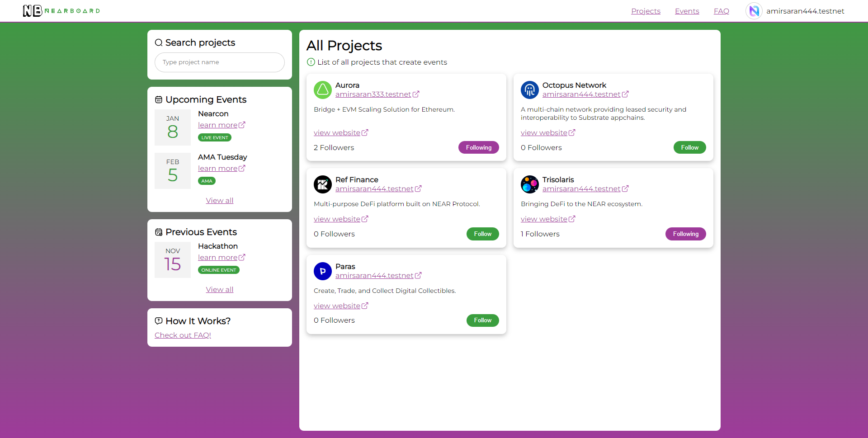Click Trisolaris's 1 Followers count

click(540, 234)
